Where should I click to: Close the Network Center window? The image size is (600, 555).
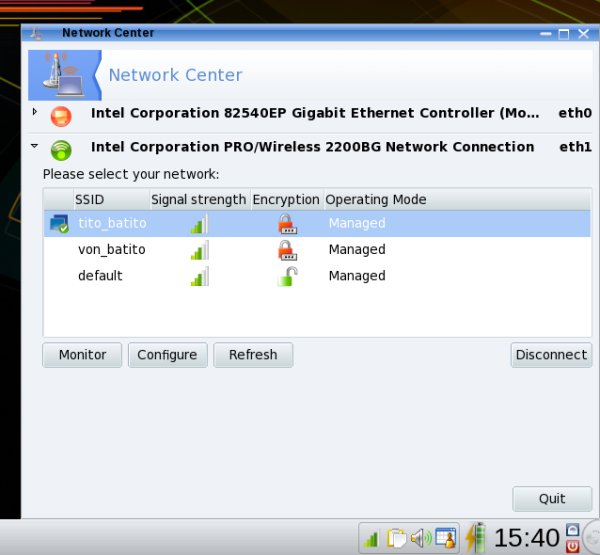pos(584,34)
